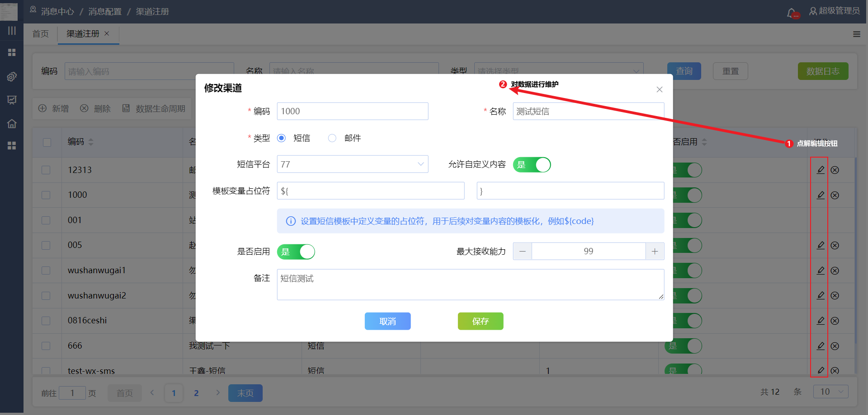868x415 pixels.
Task: Select the 邮件 type radio button
Action: [332, 138]
